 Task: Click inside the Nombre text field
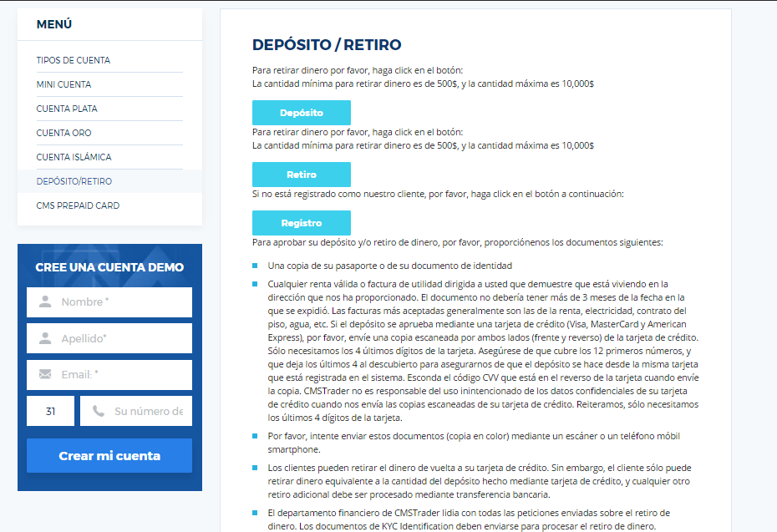tap(117, 301)
